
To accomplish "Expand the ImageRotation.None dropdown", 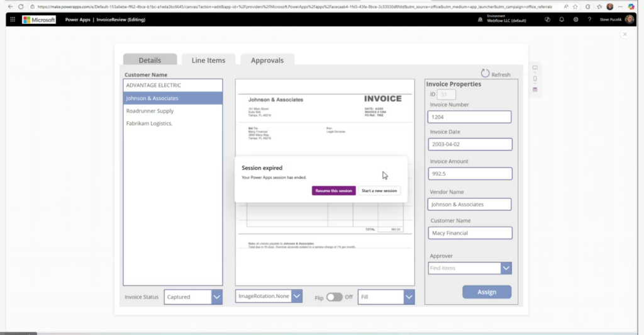I will coord(297,296).
